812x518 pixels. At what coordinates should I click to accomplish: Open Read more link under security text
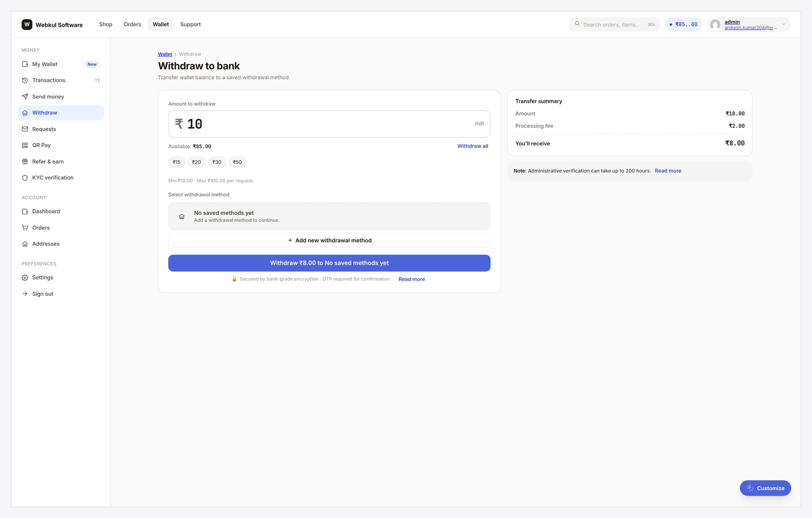(x=411, y=279)
